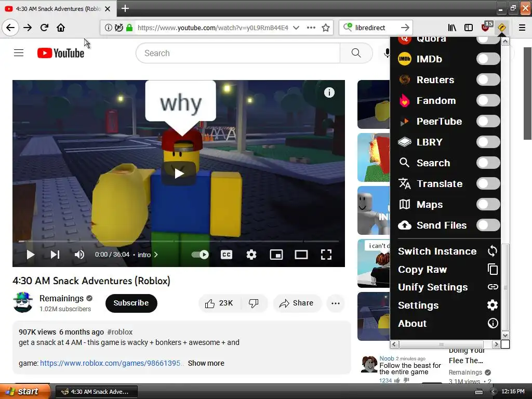Screen dimensions: 532x399
Task: Play the video with bottom play control
Action: point(30,255)
